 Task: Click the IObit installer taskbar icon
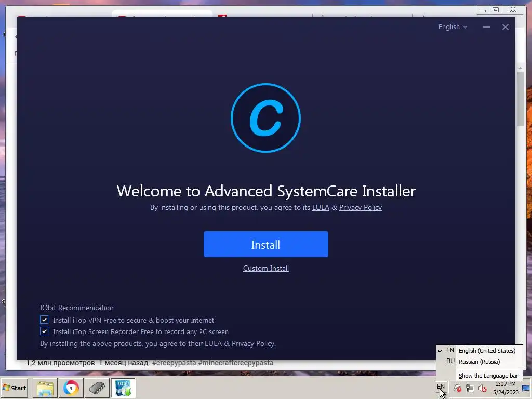tap(123, 388)
